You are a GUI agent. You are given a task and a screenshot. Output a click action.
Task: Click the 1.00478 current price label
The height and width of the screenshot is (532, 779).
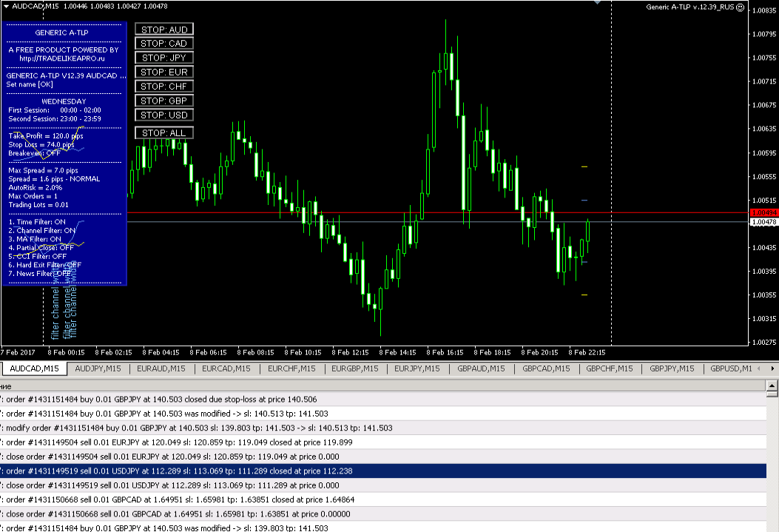(764, 222)
